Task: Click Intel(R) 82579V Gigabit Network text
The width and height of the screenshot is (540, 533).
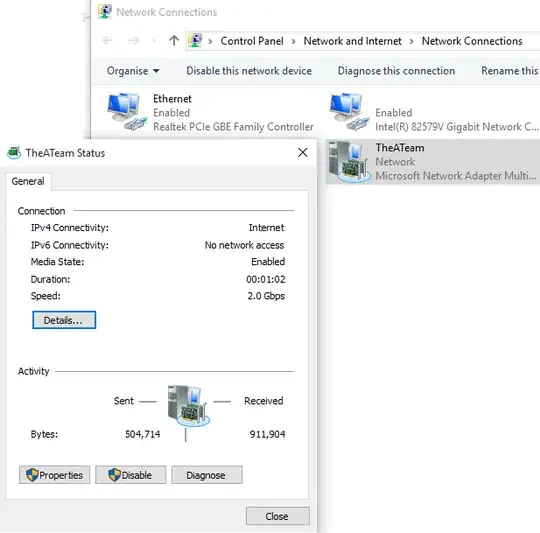Action: [x=457, y=127]
